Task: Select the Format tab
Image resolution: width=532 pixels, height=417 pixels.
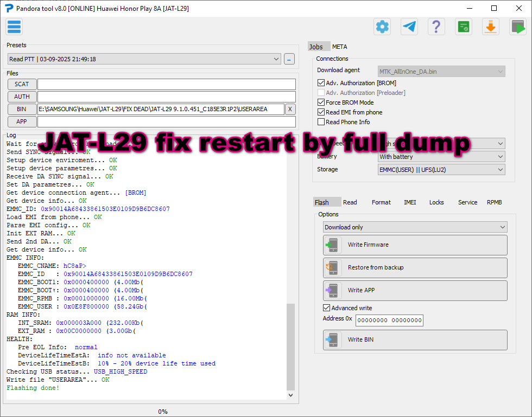Action: pos(381,202)
